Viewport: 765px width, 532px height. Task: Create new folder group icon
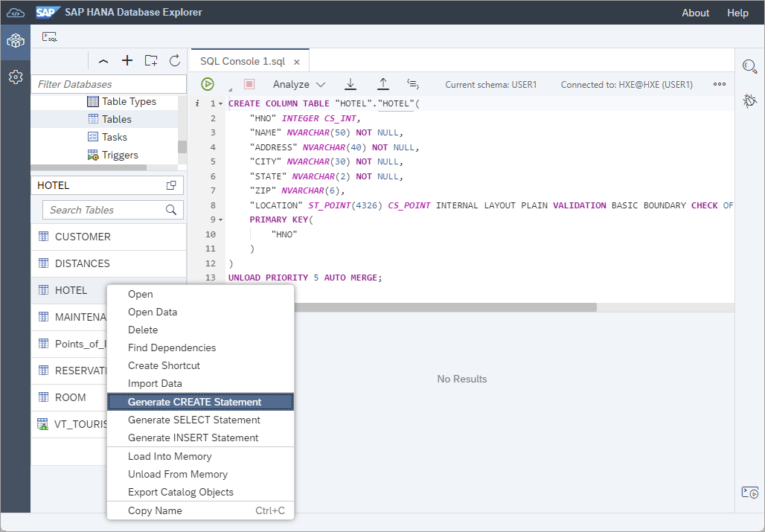[x=151, y=60]
